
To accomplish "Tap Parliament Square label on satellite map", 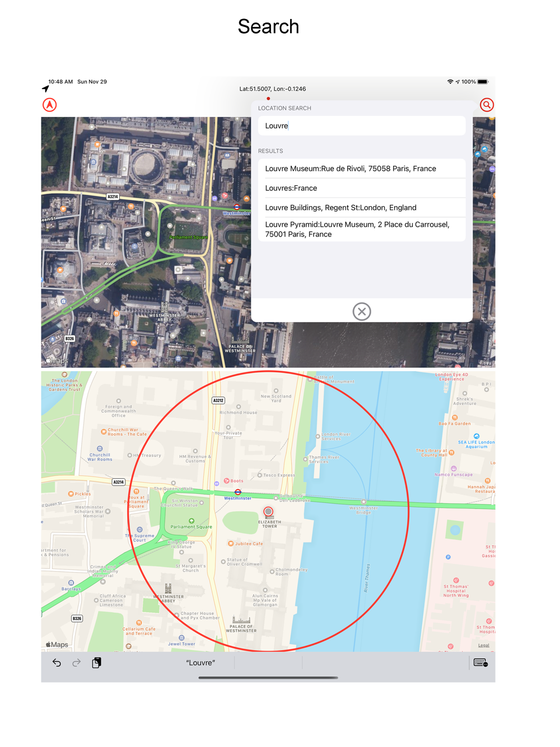I will pos(188,237).
